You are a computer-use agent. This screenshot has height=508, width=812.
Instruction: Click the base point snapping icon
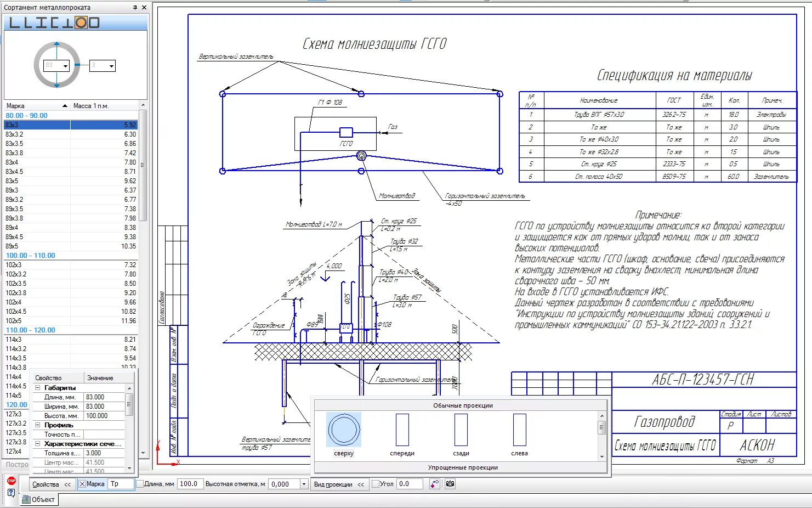coord(435,484)
